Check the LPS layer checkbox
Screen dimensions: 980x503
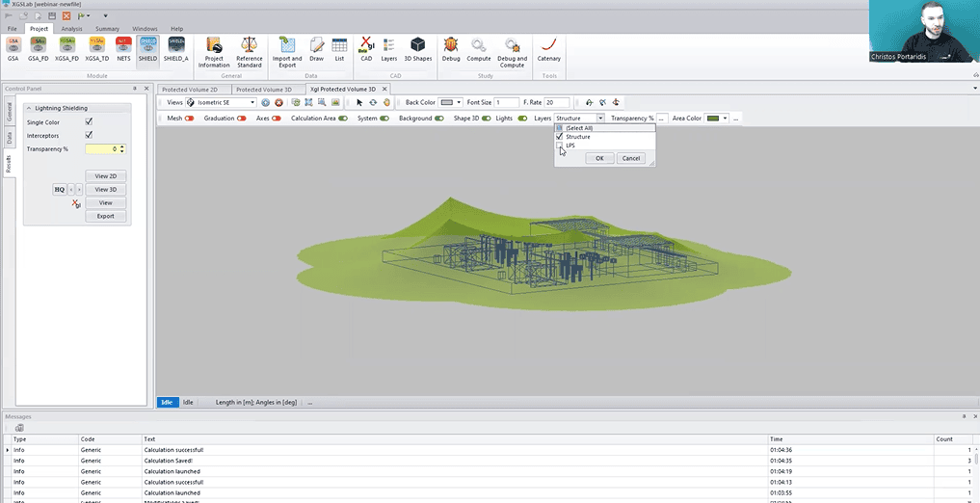(559, 145)
